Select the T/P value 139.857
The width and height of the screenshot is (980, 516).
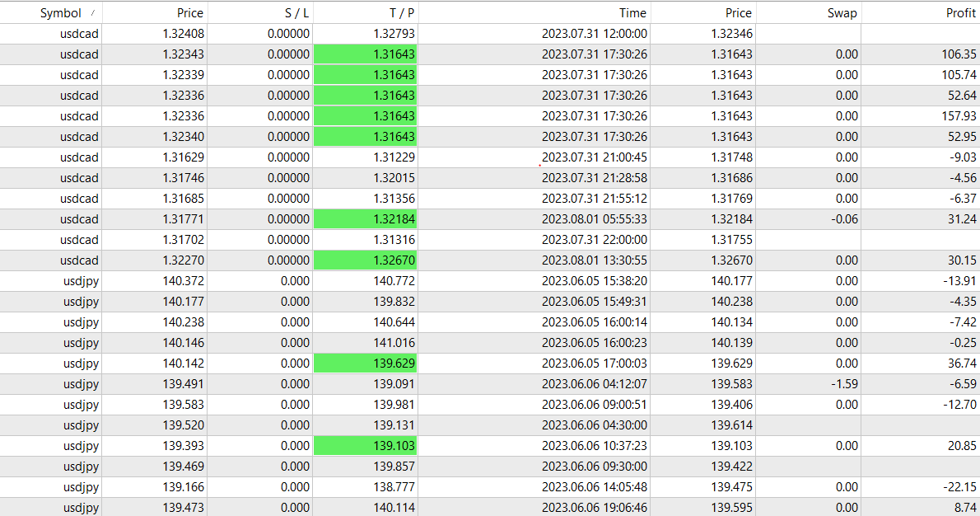click(394, 467)
